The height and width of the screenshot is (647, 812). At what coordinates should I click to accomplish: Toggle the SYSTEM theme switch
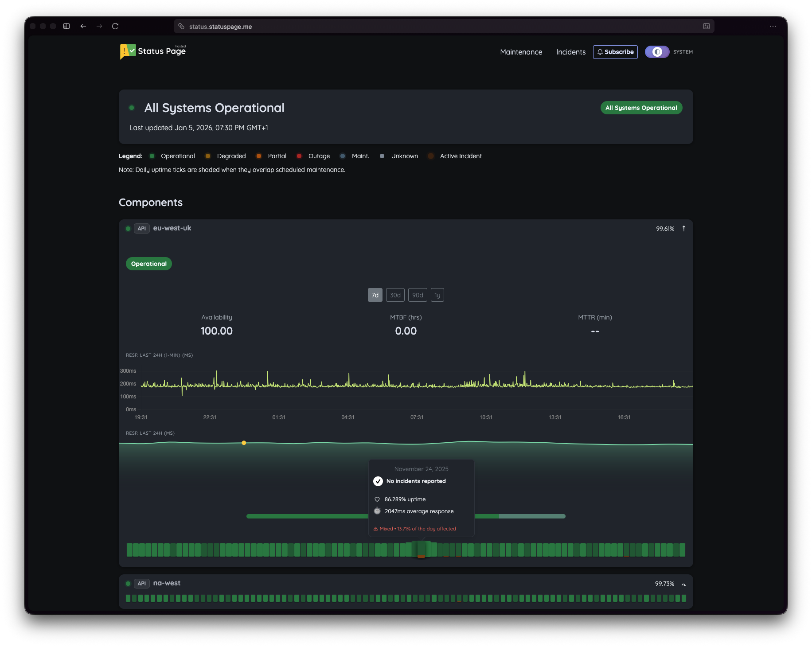coord(657,52)
